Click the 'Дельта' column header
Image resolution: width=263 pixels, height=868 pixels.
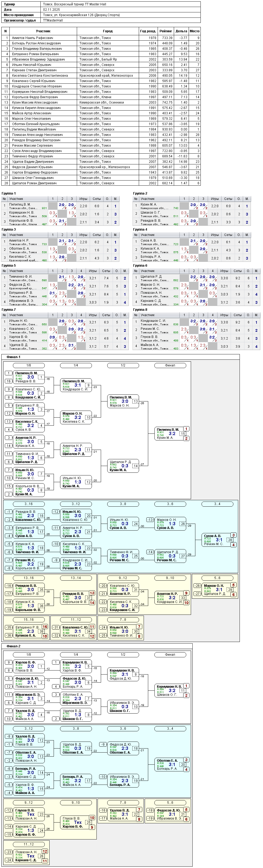181,31
